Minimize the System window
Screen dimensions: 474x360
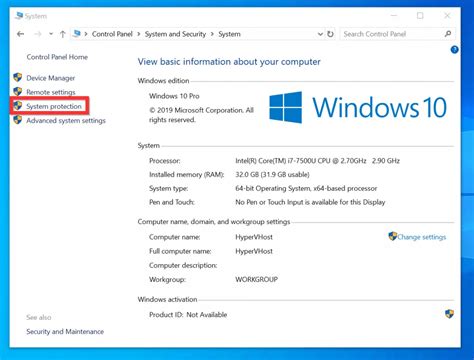[394, 16]
